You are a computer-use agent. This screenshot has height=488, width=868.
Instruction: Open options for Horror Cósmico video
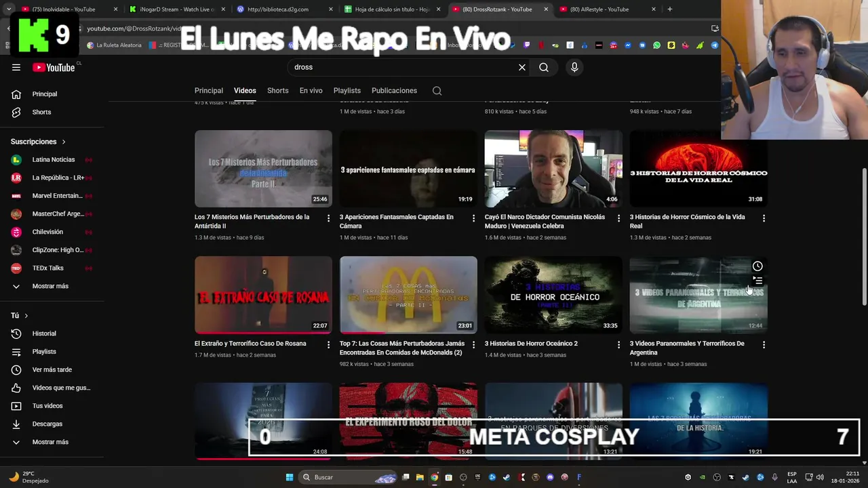(764, 218)
